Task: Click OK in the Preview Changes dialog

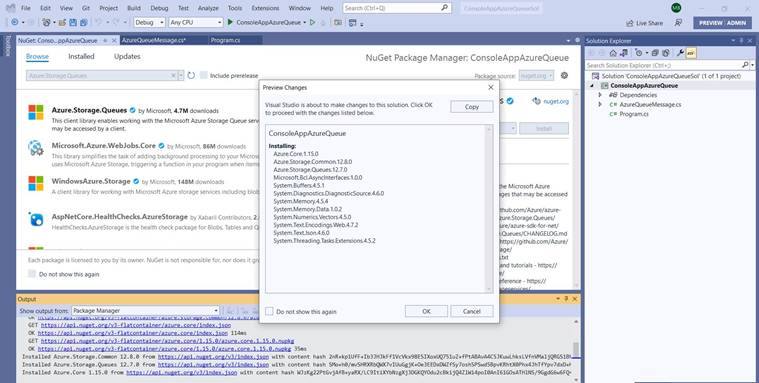Action: point(426,311)
